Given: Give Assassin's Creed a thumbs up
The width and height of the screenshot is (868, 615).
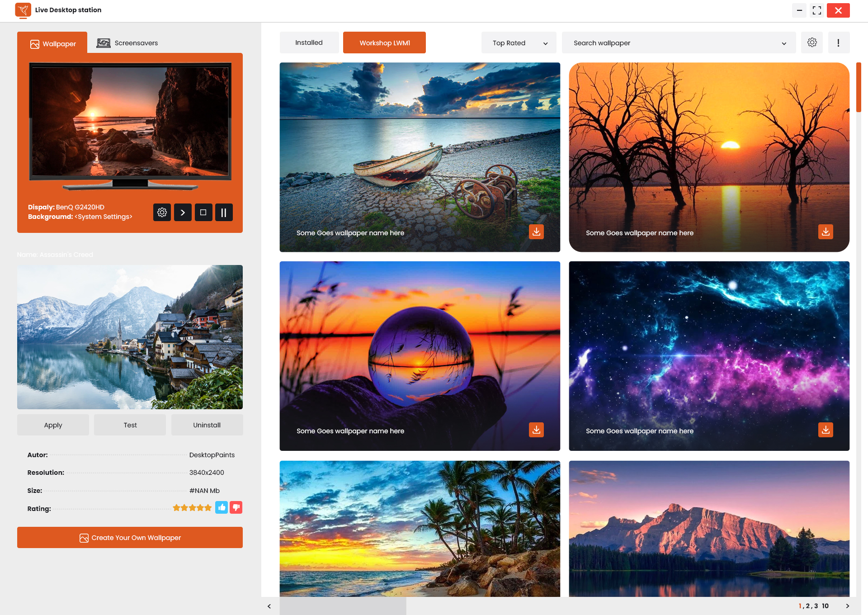Looking at the screenshot, I should pyautogui.click(x=222, y=507).
